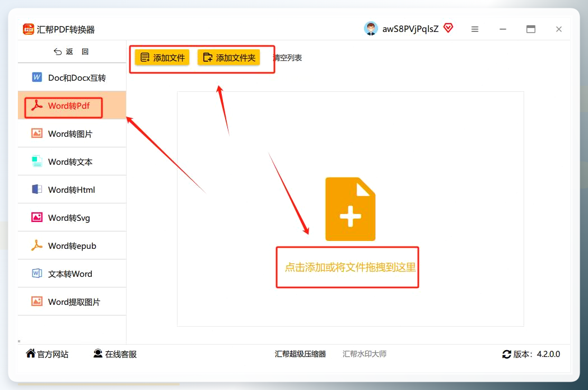Click the text file icon beside Word转文本
Image resolution: width=588 pixels, height=390 pixels.
[x=37, y=161]
